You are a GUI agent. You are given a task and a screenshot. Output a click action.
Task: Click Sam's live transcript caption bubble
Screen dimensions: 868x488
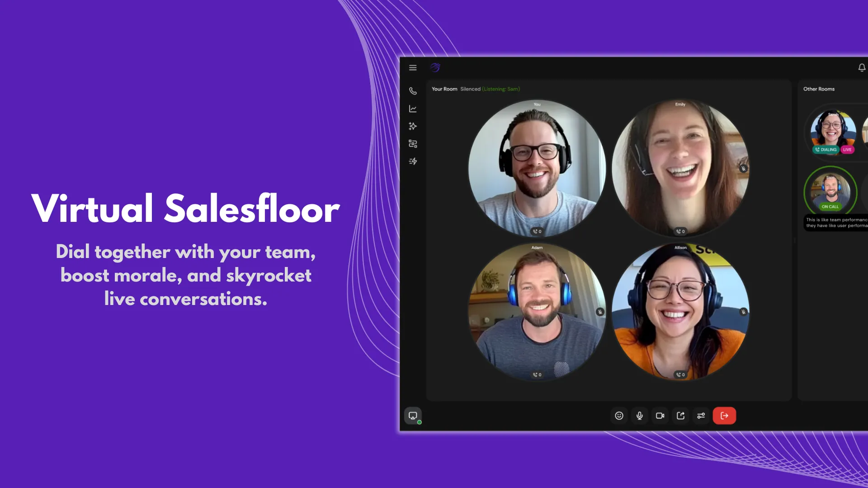coord(836,223)
